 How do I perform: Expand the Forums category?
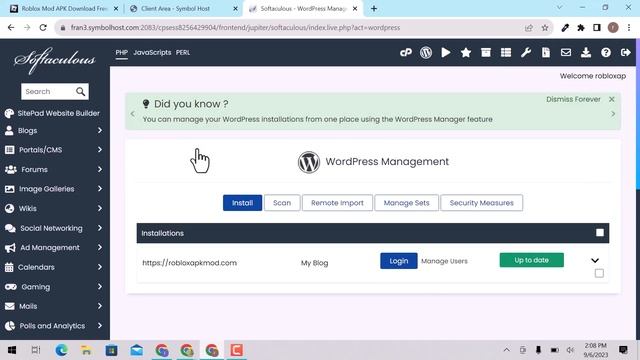53,169
